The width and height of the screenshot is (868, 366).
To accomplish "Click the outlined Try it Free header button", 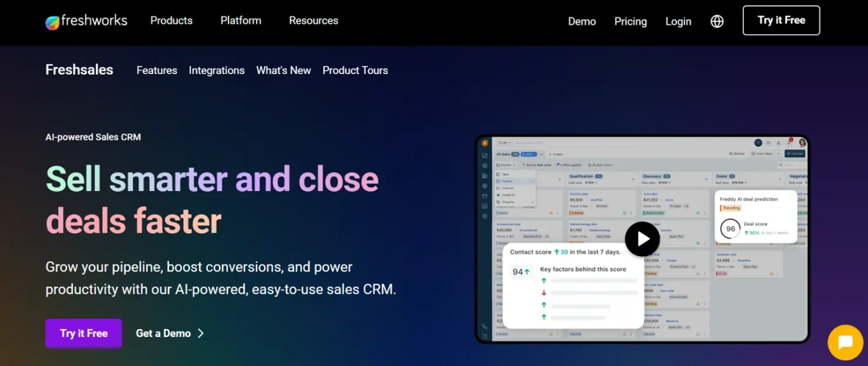I will click(x=781, y=20).
